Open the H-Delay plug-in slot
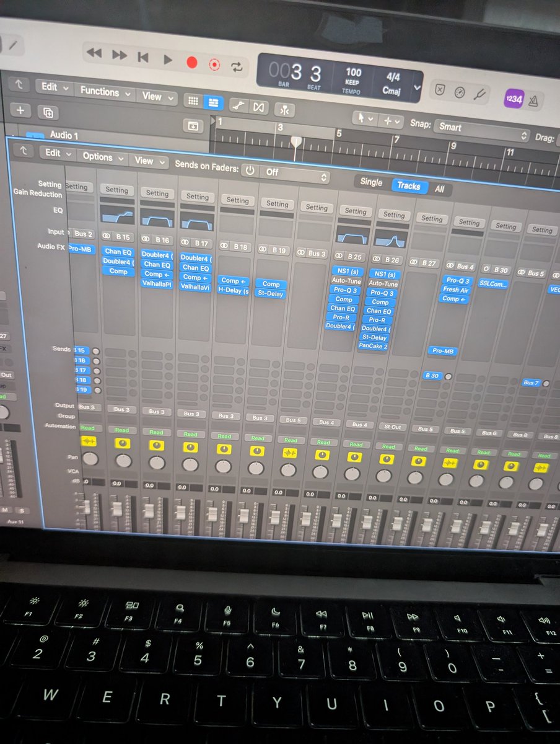 click(x=233, y=290)
